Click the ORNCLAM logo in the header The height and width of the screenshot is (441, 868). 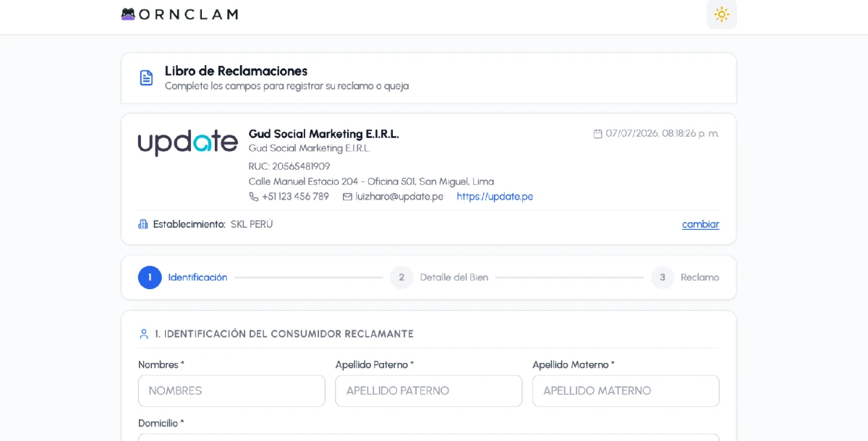179,14
